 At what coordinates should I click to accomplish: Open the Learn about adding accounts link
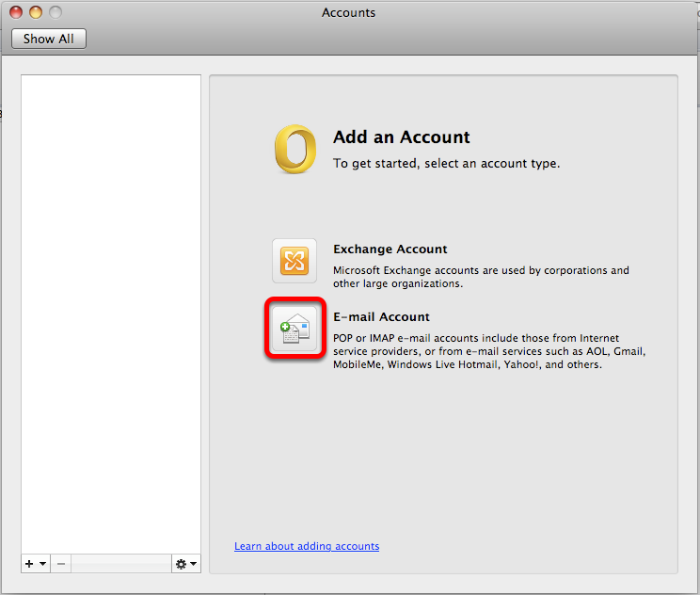pos(307,546)
